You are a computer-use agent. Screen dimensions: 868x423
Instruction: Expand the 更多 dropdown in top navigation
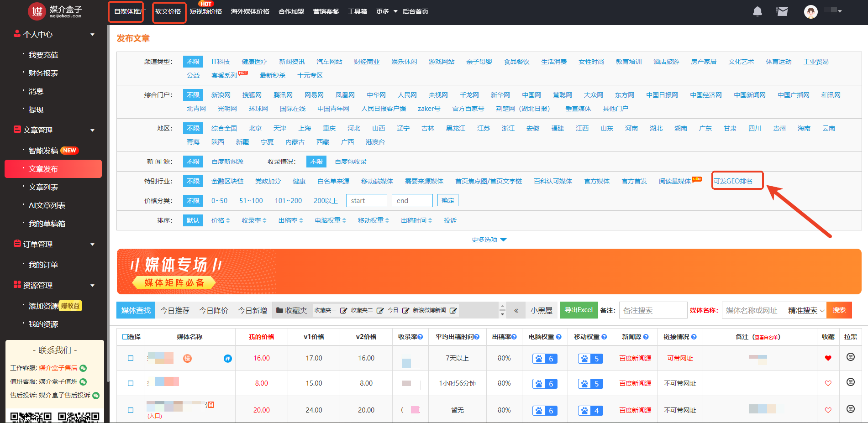(386, 11)
